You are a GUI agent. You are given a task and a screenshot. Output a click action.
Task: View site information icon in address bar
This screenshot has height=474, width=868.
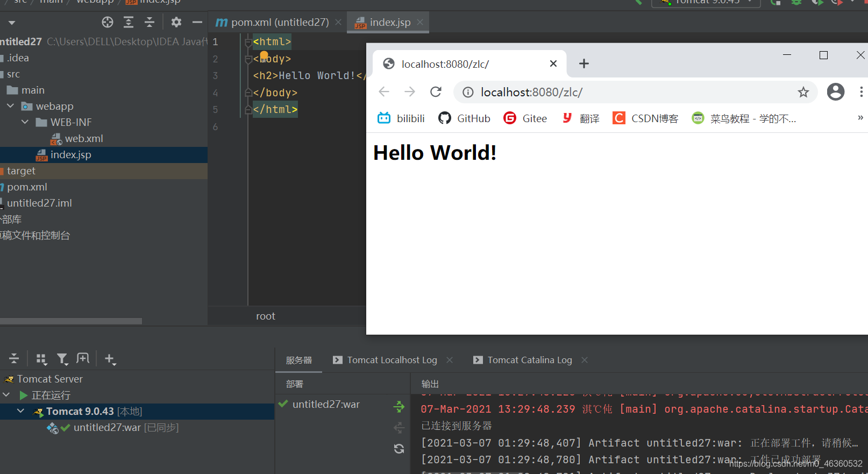pyautogui.click(x=468, y=93)
